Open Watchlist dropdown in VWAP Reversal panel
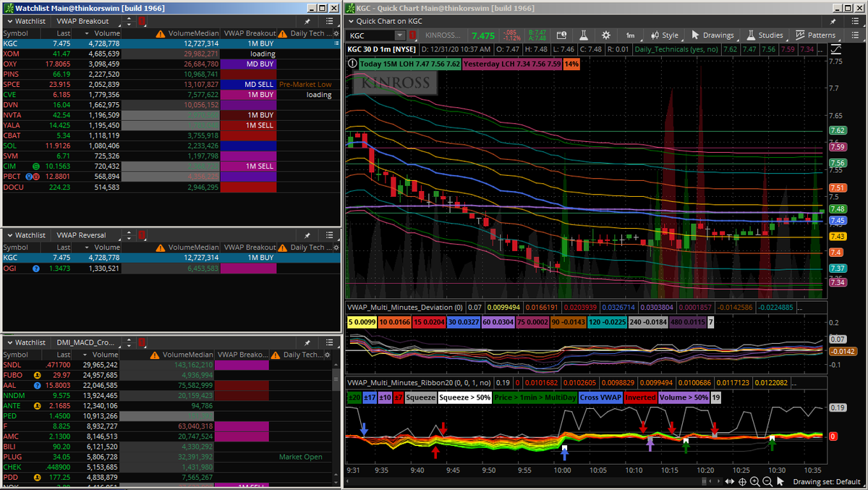The width and height of the screenshot is (868, 490). (x=26, y=235)
